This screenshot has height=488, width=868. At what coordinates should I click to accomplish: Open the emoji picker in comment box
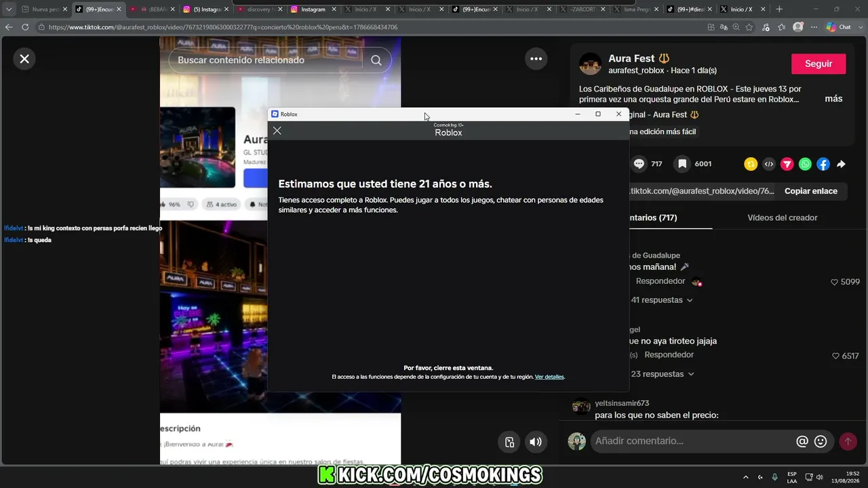coord(821,442)
